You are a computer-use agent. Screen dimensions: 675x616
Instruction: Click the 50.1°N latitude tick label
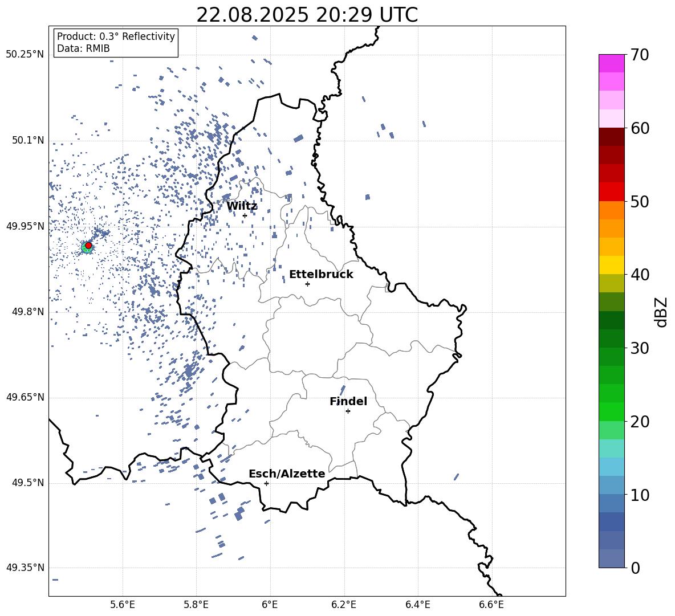28,140
